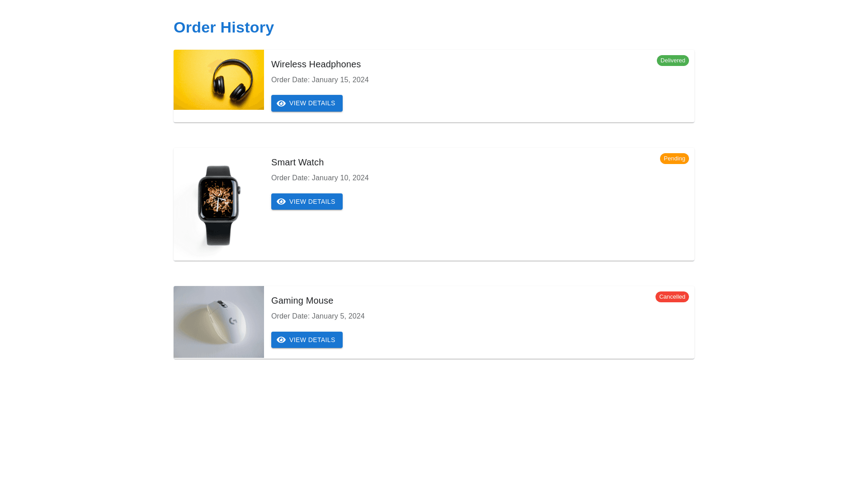Screen dimensions: 868x488
Task: Select the Smart Watch product name
Action: point(297,162)
